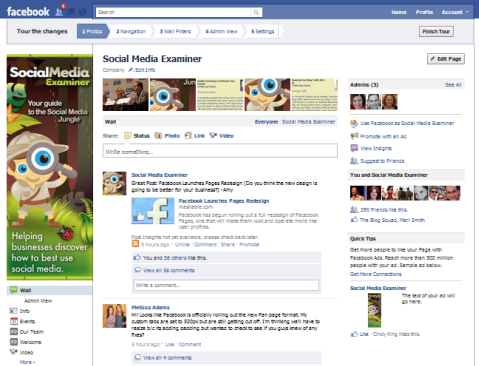Select the Link share option
Viewport: 479px width, 366px height.
195,136
